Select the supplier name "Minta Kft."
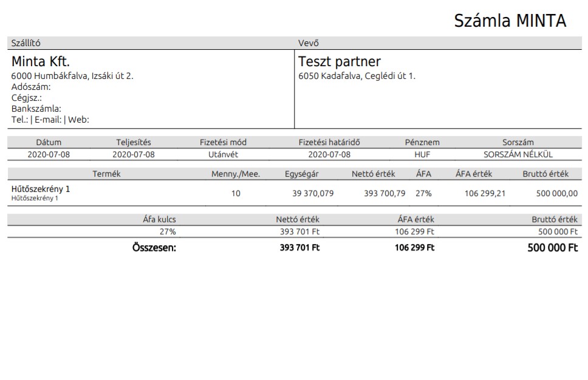Screen dimensions: 588x380 (41, 61)
